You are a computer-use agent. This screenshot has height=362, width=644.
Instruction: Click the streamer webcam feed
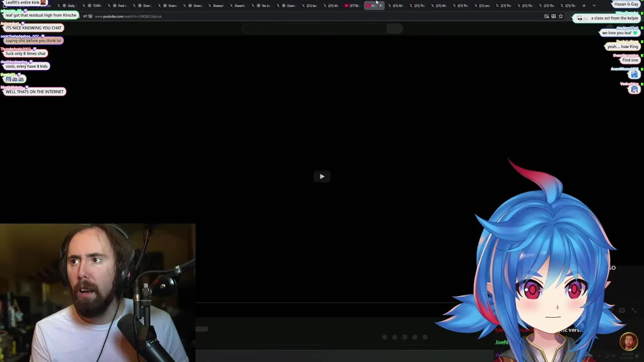coord(98,293)
